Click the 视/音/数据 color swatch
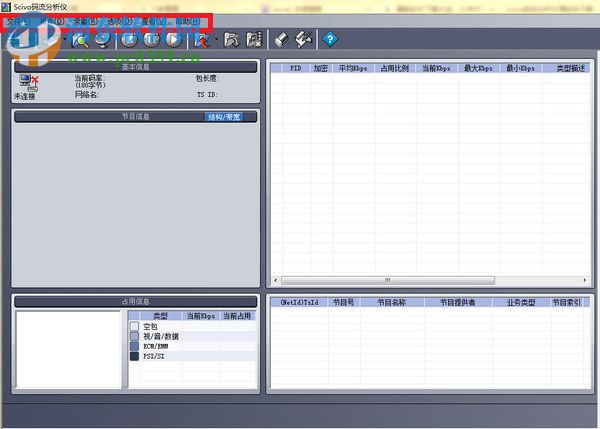This screenshot has width=600, height=429. coord(134,336)
